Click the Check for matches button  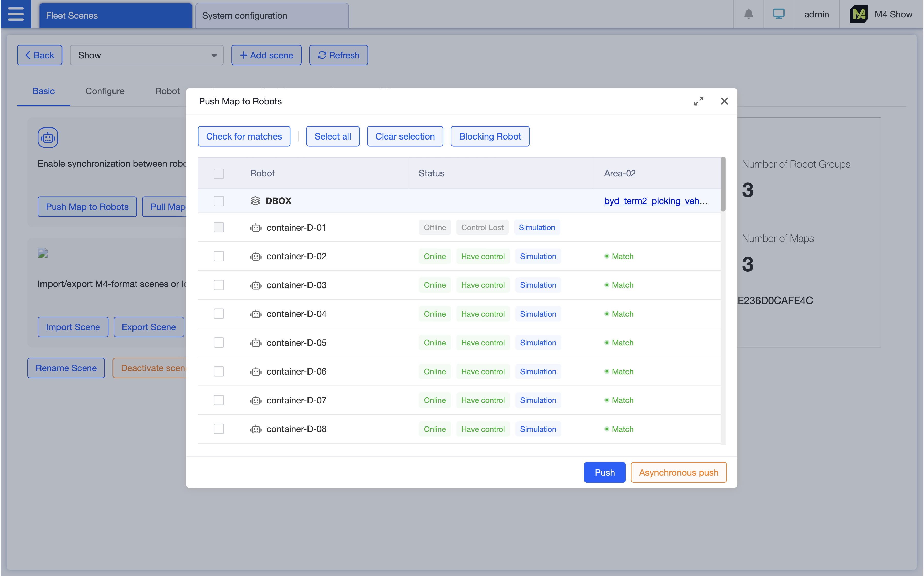[244, 136]
